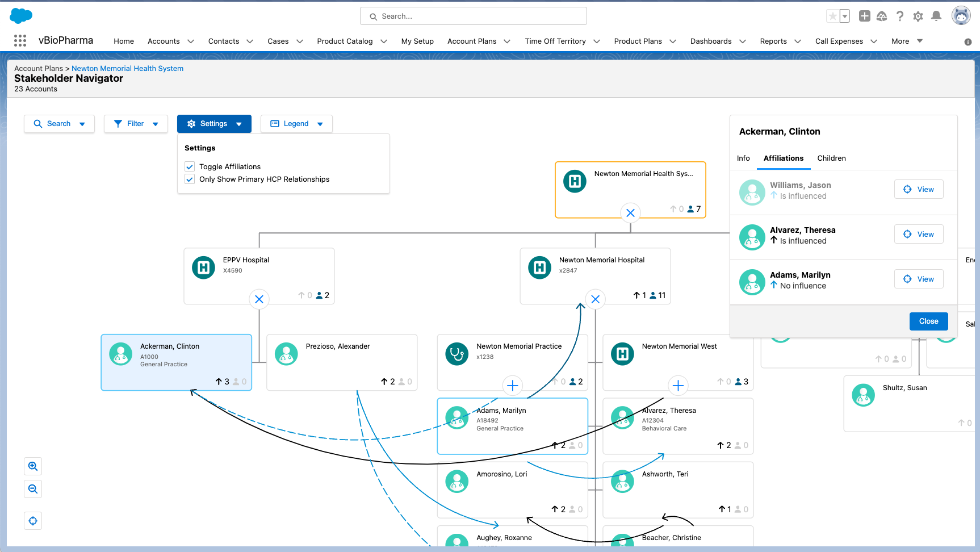Click the zoom out magnifier icon

tap(33, 489)
